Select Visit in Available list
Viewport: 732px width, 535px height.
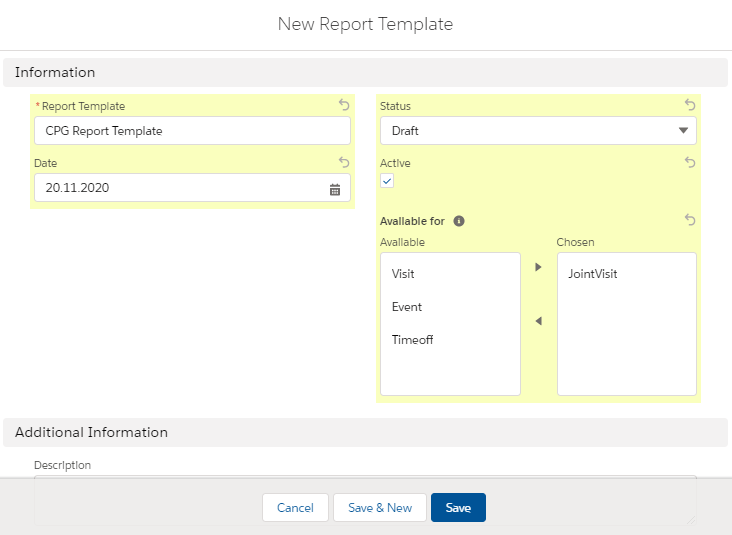click(x=450, y=274)
